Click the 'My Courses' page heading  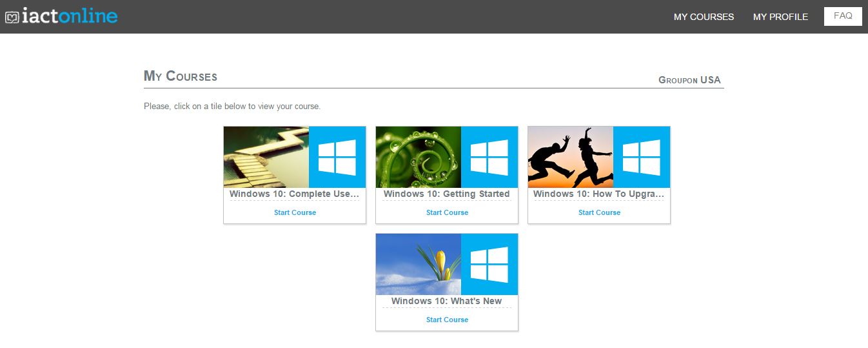[x=181, y=76]
